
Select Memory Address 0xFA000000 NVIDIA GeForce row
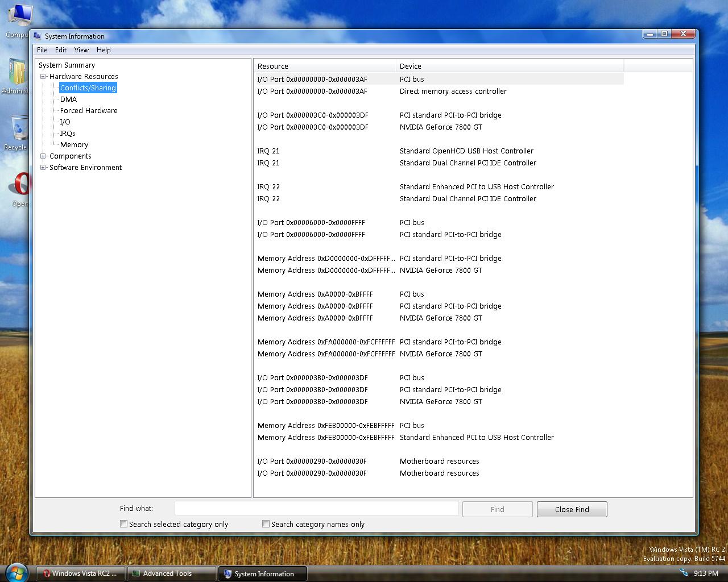pos(439,354)
